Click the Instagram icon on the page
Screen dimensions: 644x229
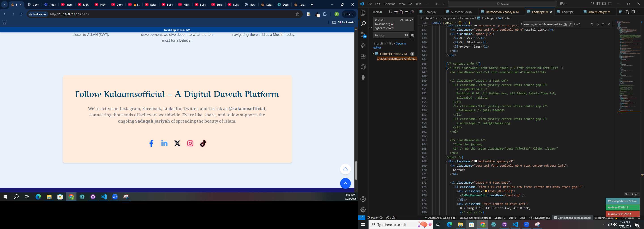(190, 143)
